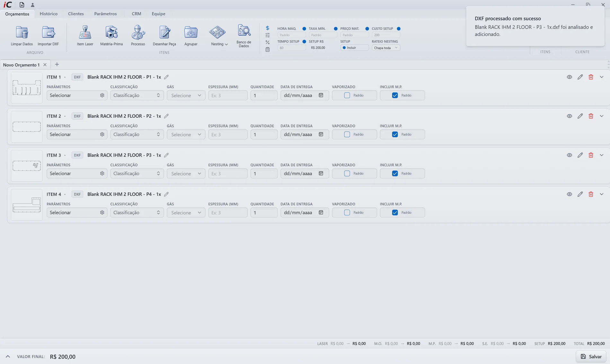Open Classificação selector for ITEM 2

coord(137,134)
